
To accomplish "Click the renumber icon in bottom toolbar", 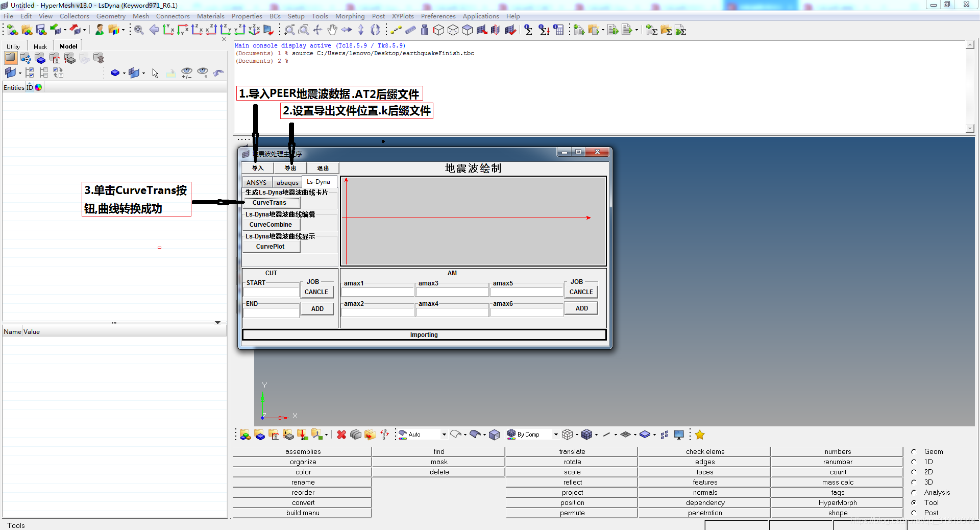I will point(384,435).
